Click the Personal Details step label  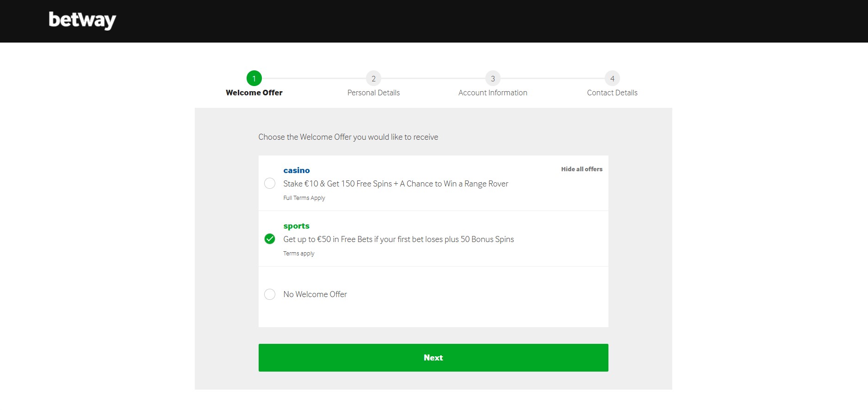(x=373, y=93)
